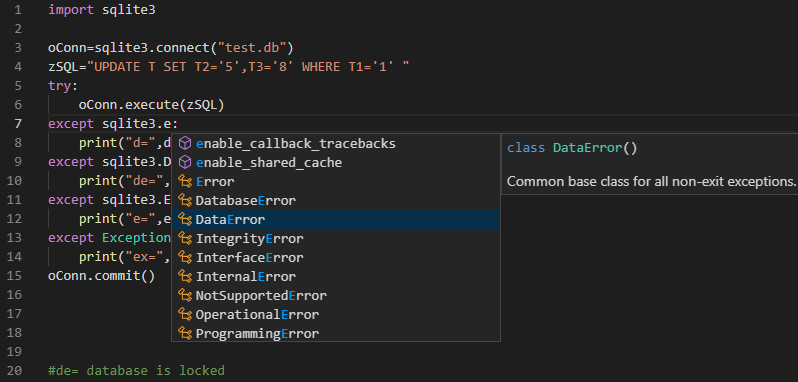The width and height of the screenshot is (798, 382).
Task: Click the enable_shared_cache cube icon
Action: coord(185,163)
